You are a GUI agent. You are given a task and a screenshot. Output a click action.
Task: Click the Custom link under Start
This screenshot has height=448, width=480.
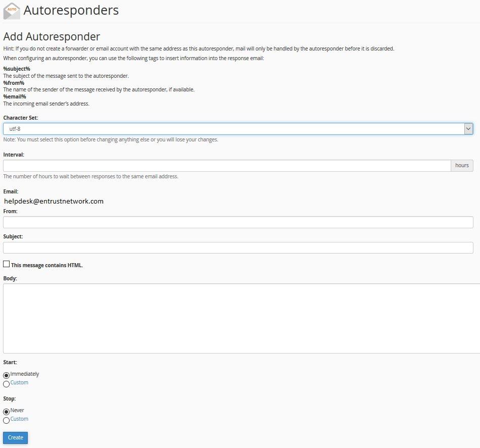pos(19,382)
